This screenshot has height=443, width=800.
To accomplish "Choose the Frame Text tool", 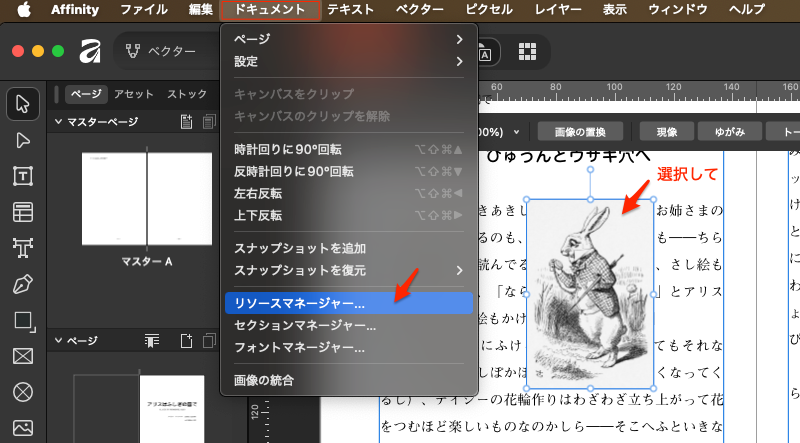I will 23,176.
